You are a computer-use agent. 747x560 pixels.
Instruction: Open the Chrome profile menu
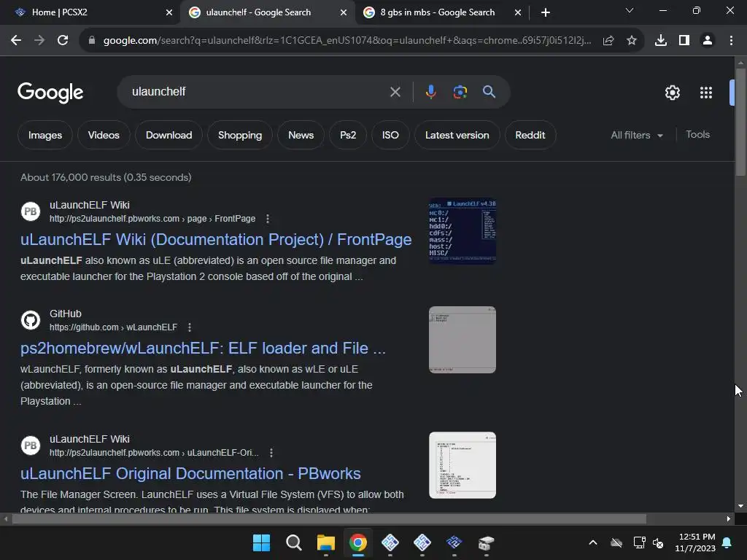708,41
